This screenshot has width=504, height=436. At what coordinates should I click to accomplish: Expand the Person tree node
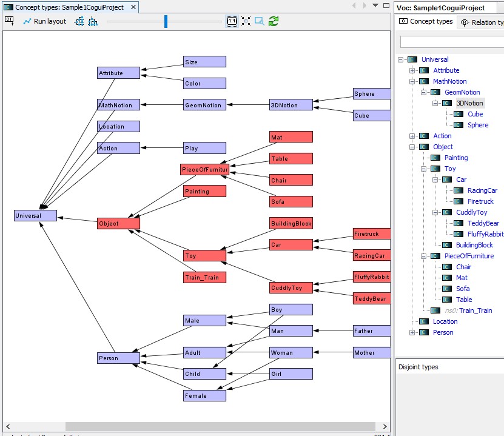click(412, 332)
